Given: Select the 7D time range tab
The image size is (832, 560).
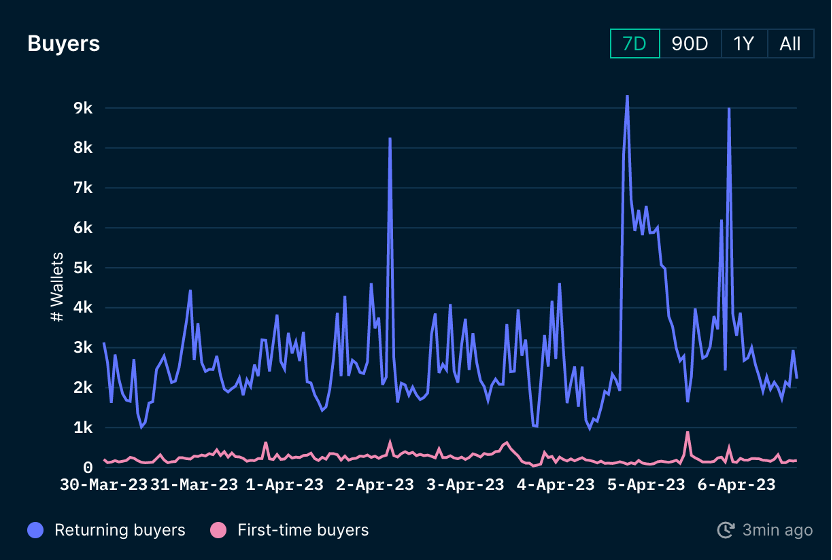Looking at the screenshot, I should coord(635,44).
